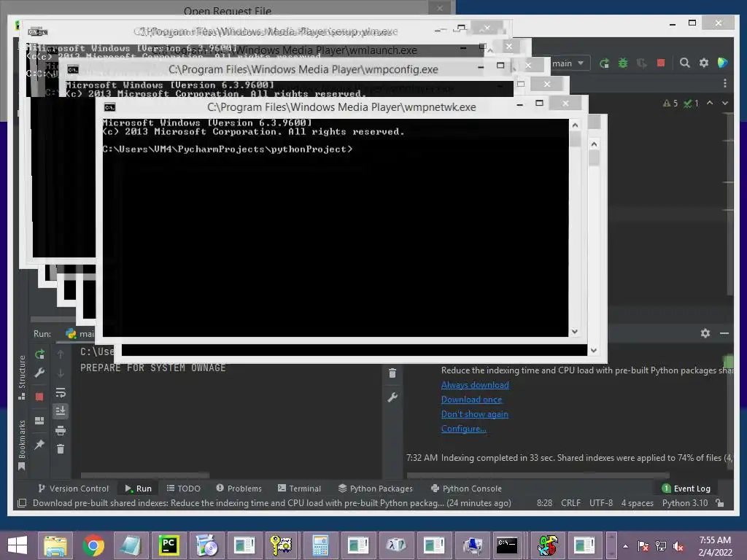This screenshot has width=747, height=560.
Task: Click the warnings indicator showing 5
Action: click(x=670, y=103)
